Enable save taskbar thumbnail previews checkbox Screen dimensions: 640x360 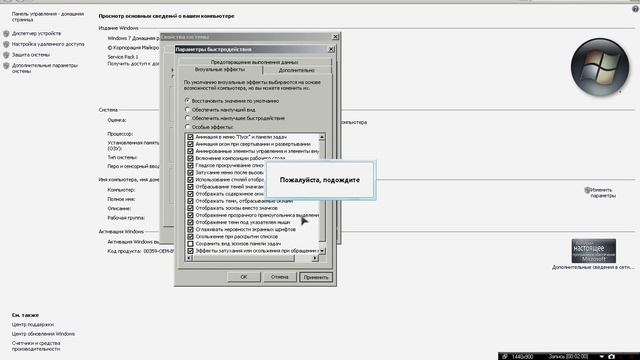coord(190,244)
